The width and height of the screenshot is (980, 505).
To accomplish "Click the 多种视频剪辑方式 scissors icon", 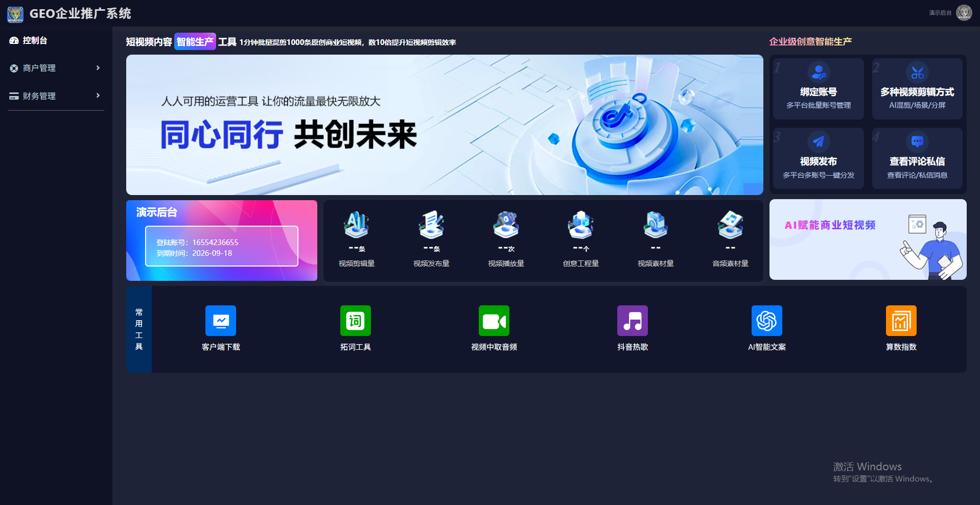I will pos(918,73).
